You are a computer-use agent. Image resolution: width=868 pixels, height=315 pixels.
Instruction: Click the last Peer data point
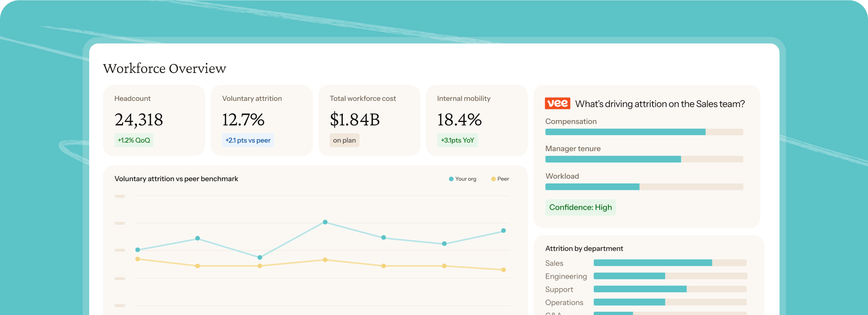click(x=503, y=270)
